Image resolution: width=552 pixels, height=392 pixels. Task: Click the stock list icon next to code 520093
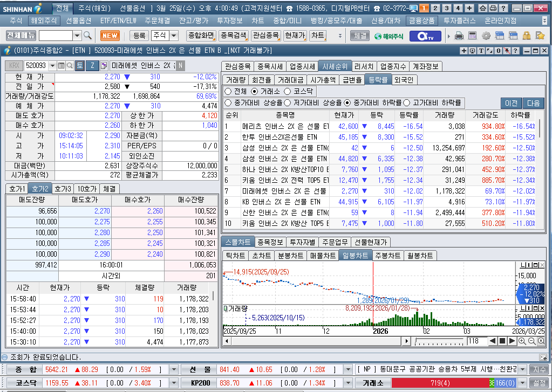(x=62, y=65)
